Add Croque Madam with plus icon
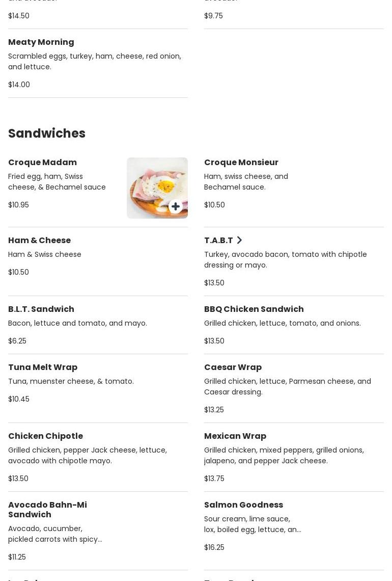The image size is (392, 581). coord(176,206)
